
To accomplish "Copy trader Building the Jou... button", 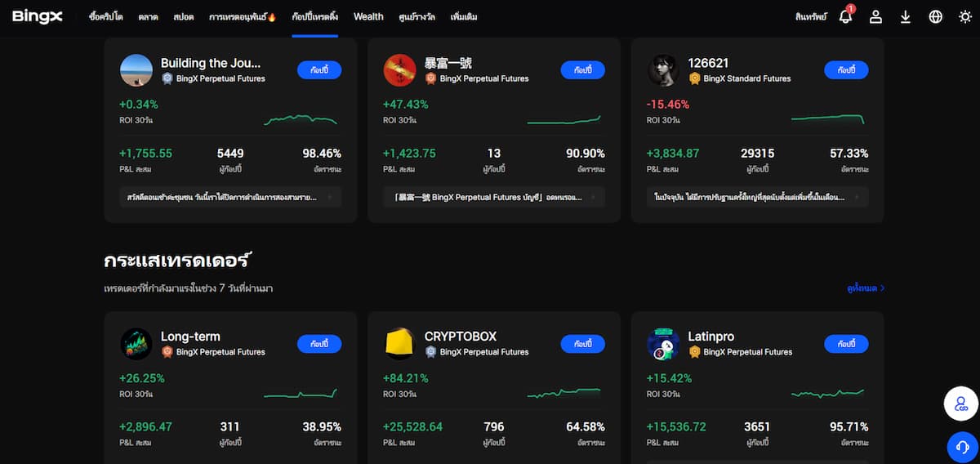I will click(x=319, y=70).
